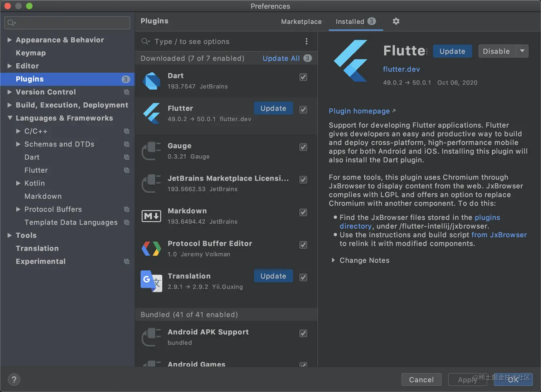541x392 pixels.
Task: Disable the Flutter plugin via its checkbox
Action: click(x=303, y=110)
